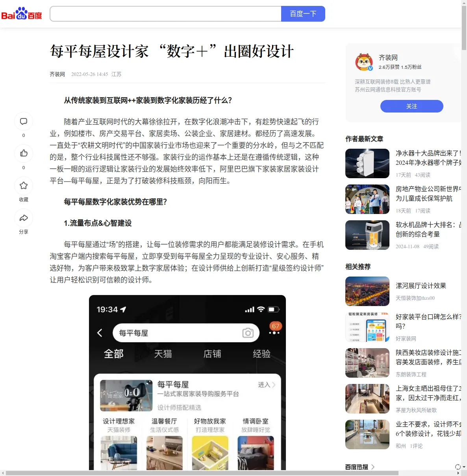467x476 pixels.
Task: Open recommendation 陕西美妆店装修设计
Action: (428, 357)
